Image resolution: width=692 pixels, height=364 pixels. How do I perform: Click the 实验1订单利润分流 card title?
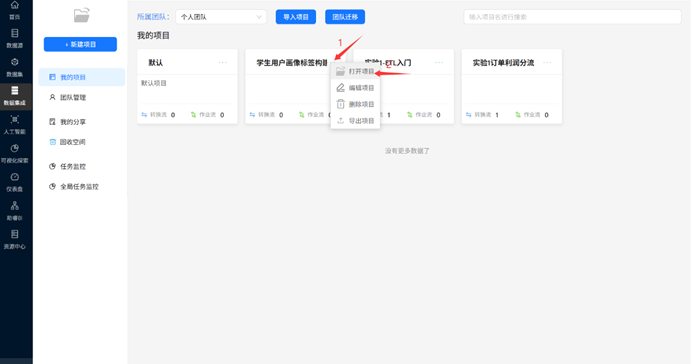503,63
